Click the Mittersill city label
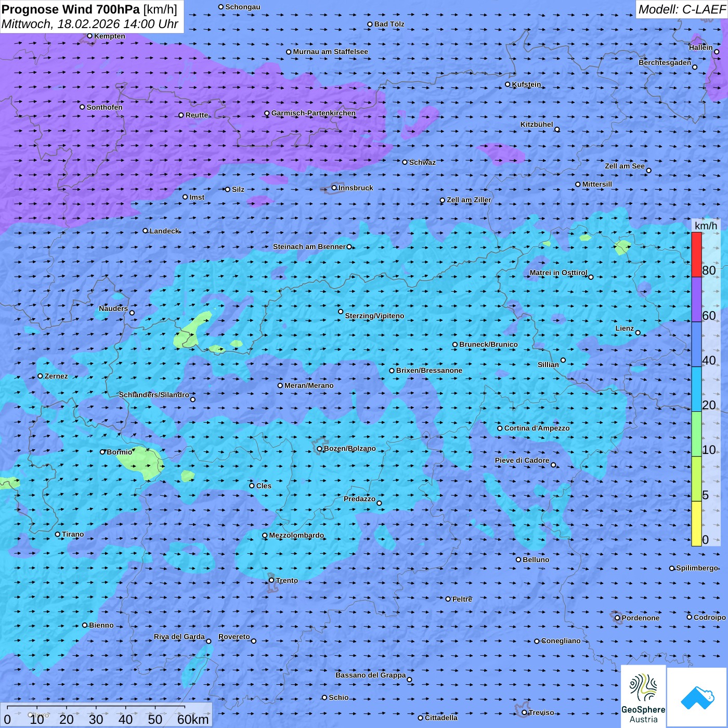The width and height of the screenshot is (728, 728). pyautogui.click(x=597, y=184)
